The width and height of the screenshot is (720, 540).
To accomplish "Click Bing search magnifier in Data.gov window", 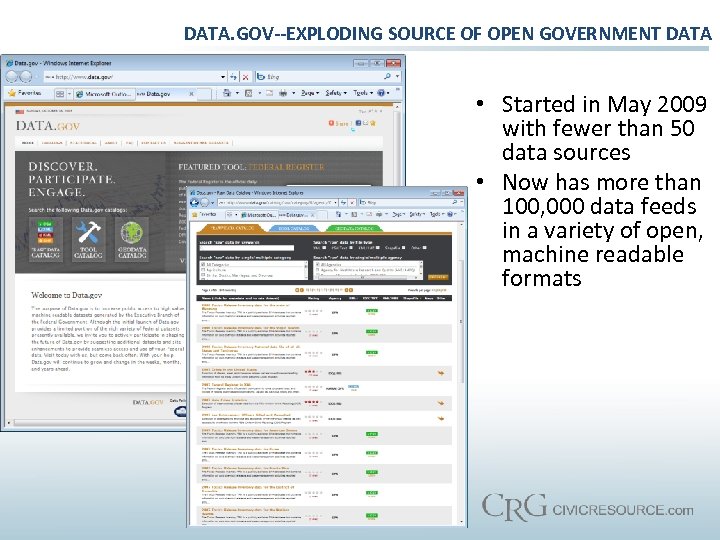I will (x=388, y=77).
